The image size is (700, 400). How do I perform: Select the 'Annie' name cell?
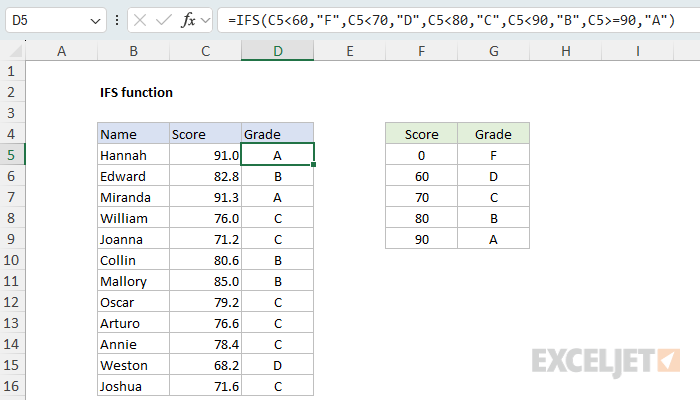133,344
